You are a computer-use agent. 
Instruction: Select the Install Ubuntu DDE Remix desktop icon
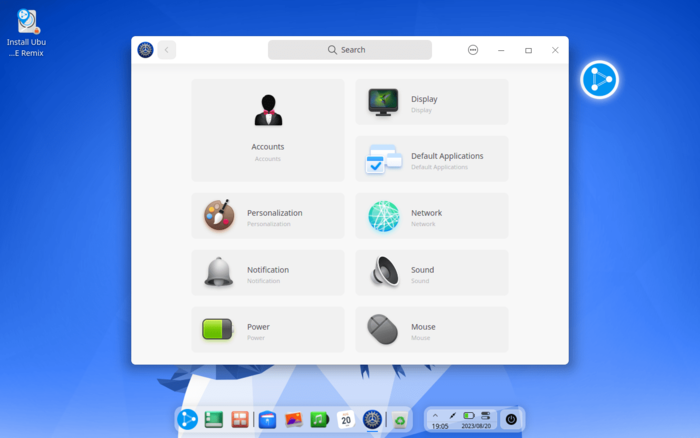point(26,33)
